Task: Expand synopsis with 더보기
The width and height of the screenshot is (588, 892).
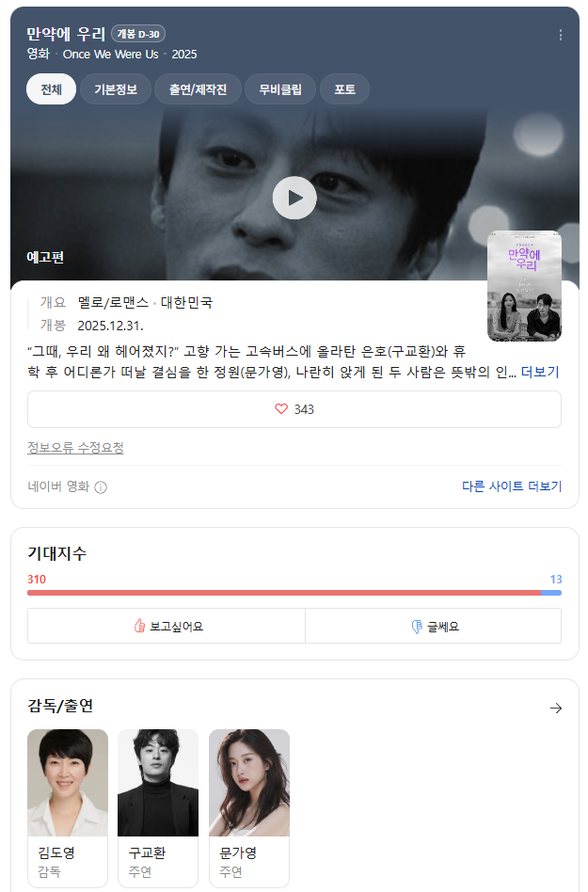Action: click(x=540, y=373)
